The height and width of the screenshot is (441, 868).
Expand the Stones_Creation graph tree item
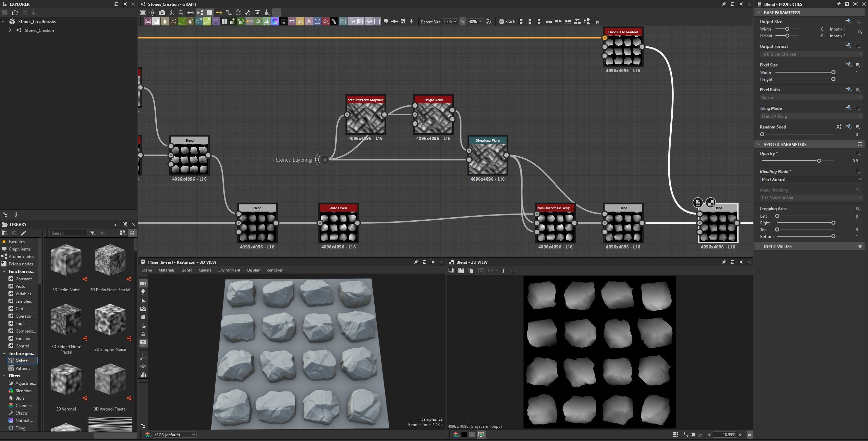10,30
